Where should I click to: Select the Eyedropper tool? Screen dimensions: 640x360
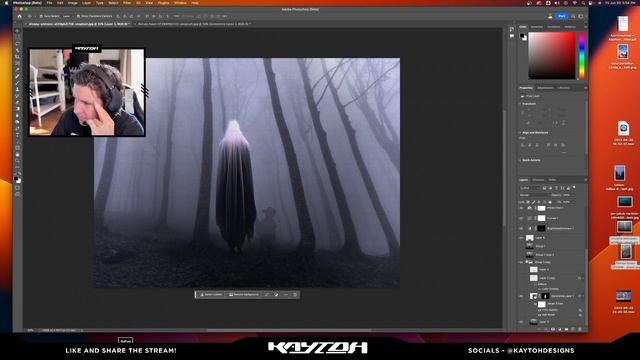(17, 70)
